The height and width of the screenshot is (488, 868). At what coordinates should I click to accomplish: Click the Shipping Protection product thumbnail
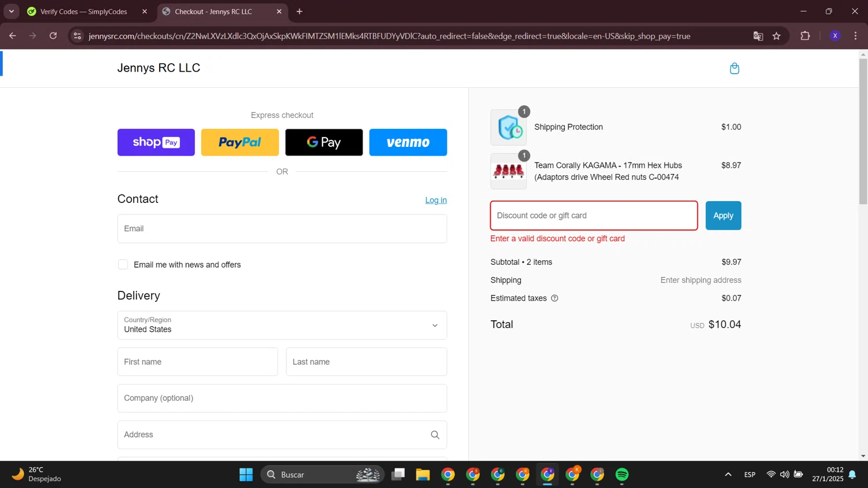[509, 128]
